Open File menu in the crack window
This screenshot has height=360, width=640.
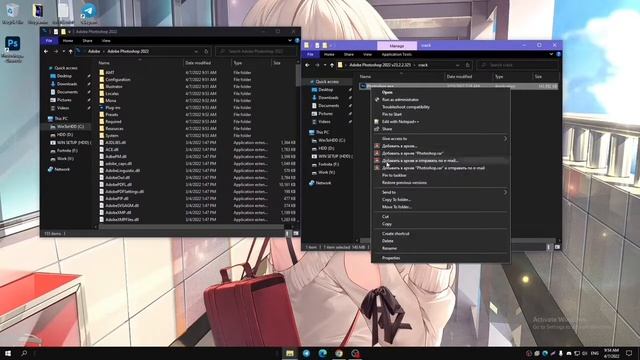(310, 54)
